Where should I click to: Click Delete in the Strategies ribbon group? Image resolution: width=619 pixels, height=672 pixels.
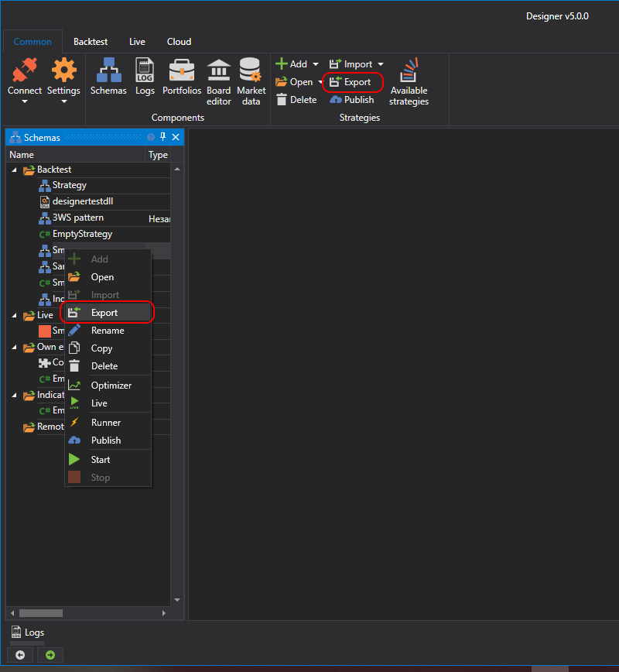[x=297, y=100]
